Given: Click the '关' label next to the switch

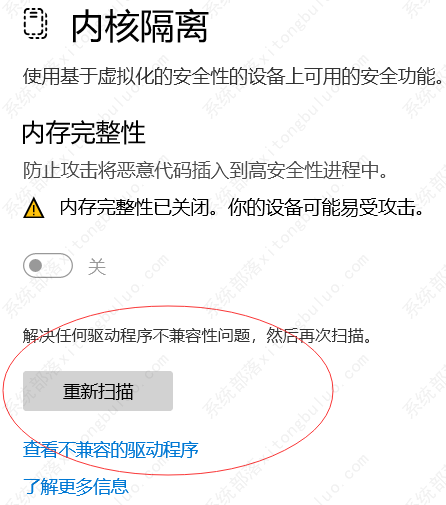Looking at the screenshot, I should 97,267.
